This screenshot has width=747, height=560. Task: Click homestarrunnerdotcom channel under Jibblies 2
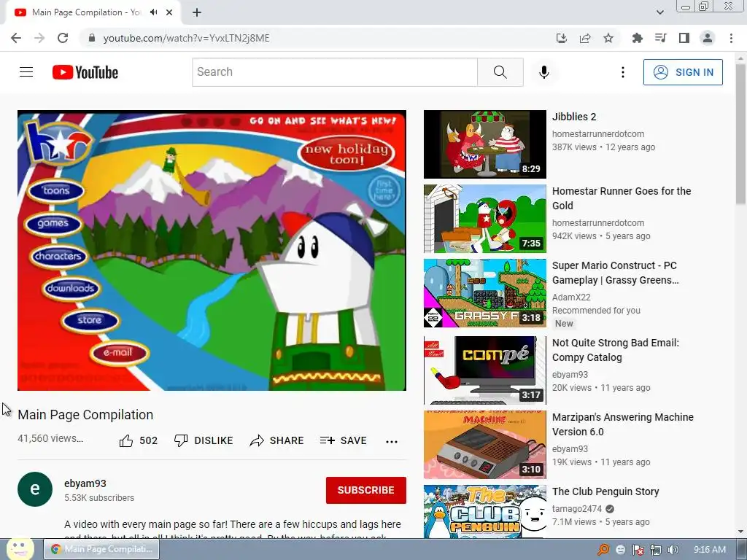tap(598, 134)
